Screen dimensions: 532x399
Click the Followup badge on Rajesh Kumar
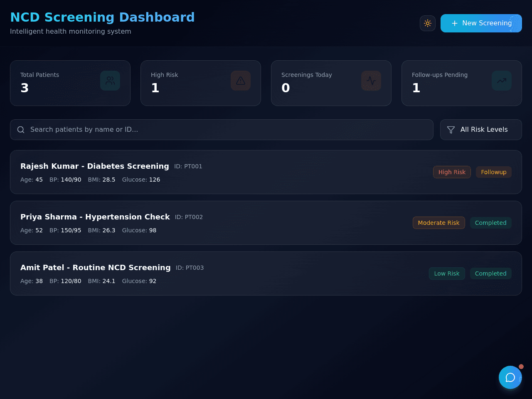click(x=494, y=172)
